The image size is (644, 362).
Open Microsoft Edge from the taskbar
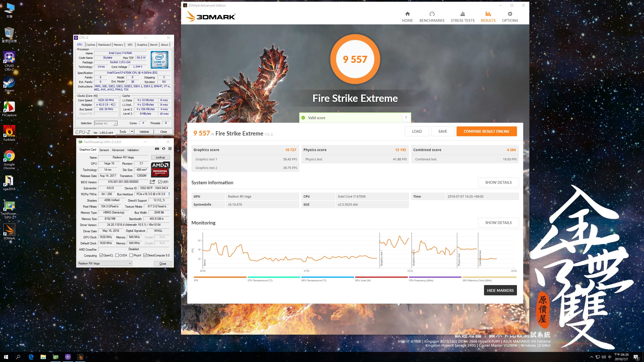(x=31, y=357)
